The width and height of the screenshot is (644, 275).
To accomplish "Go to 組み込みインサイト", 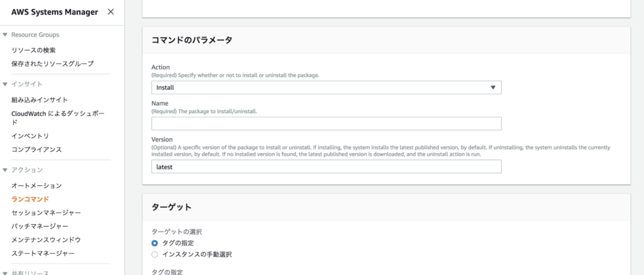I will (x=40, y=100).
